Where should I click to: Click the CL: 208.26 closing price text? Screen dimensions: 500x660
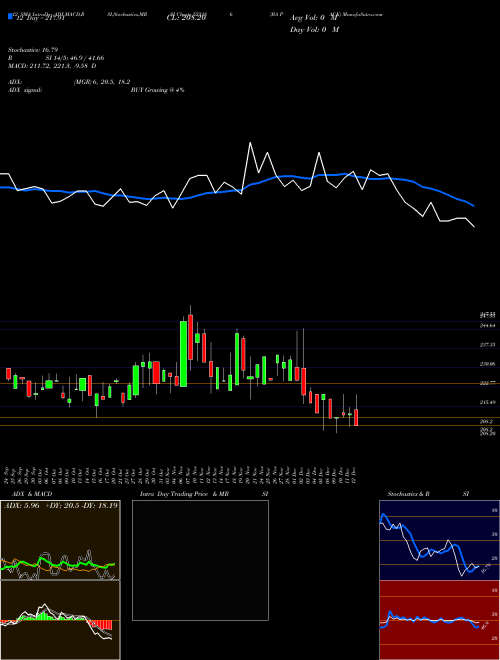[186, 18]
